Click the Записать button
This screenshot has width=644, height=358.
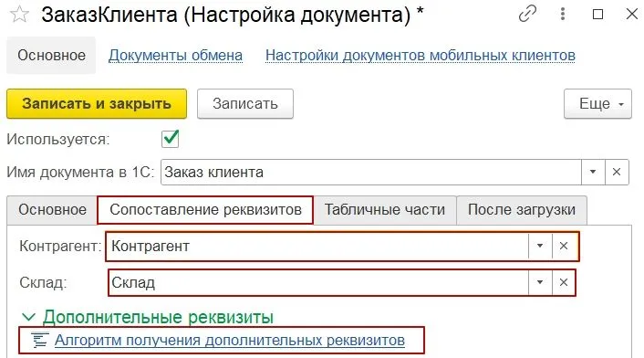(x=245, y=103)
